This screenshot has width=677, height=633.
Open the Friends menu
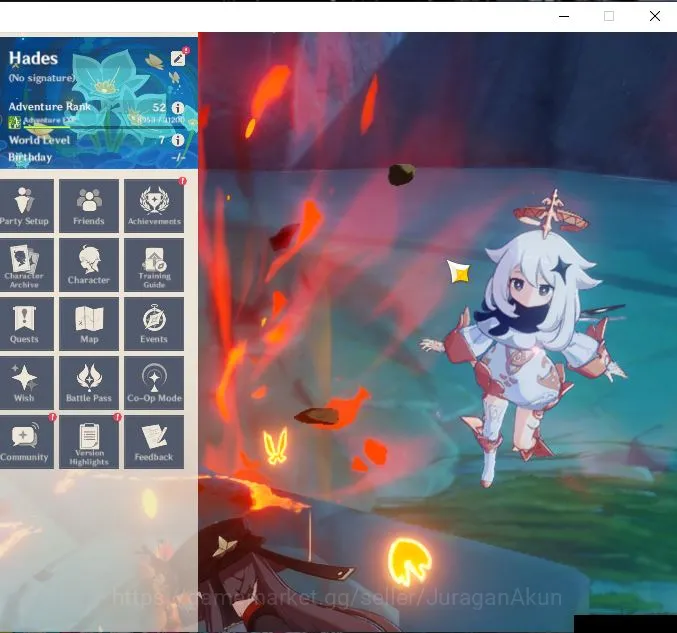[x=89, y=206]
